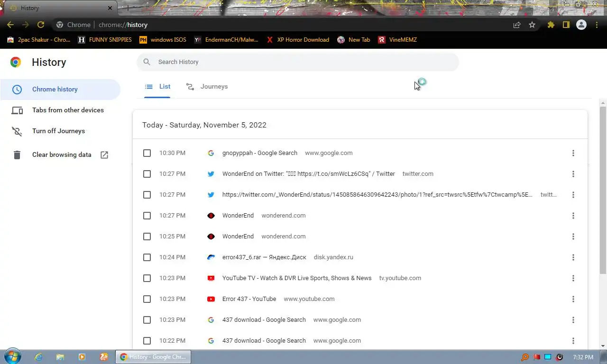
Task: Check the 10:27 PM WonderEnd on Twitter checkbox
Action: click(x=147, y=174)
